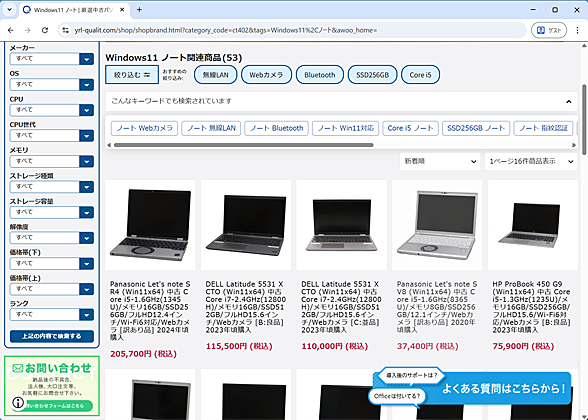Click left arrow of keyword scrollbar
The width and height of the screenshot is (588, 420).
(109, 145)
